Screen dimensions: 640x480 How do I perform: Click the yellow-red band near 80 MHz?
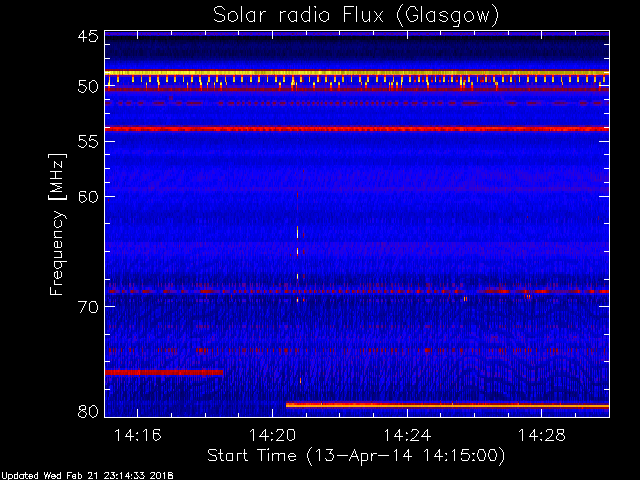pyautogui.click(x=447, y=405)
